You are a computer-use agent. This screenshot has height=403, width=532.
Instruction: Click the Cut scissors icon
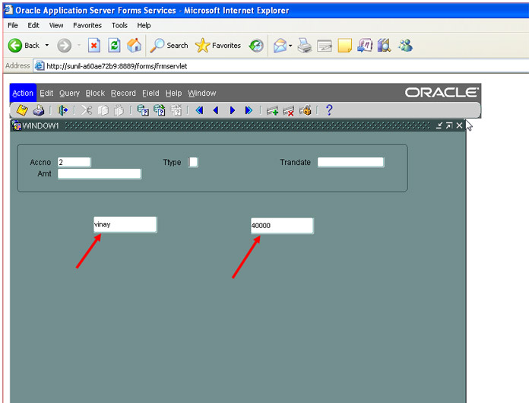pos(87,110)
